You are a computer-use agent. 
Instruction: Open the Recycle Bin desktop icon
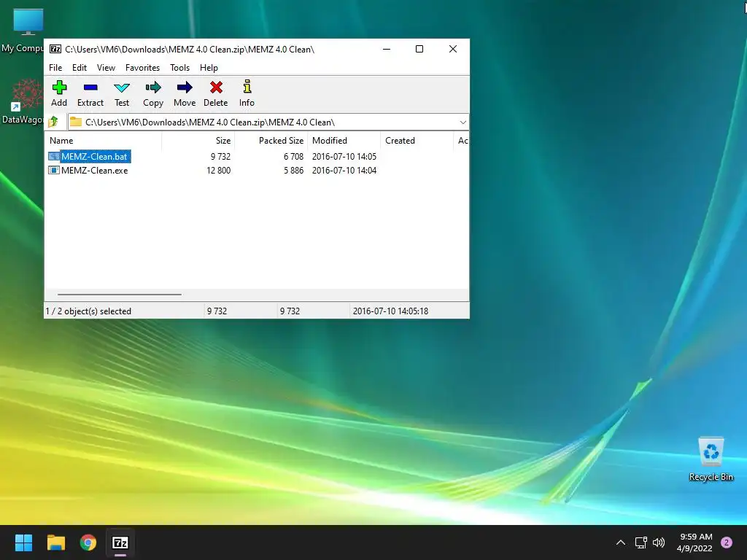tap(711, 459)
